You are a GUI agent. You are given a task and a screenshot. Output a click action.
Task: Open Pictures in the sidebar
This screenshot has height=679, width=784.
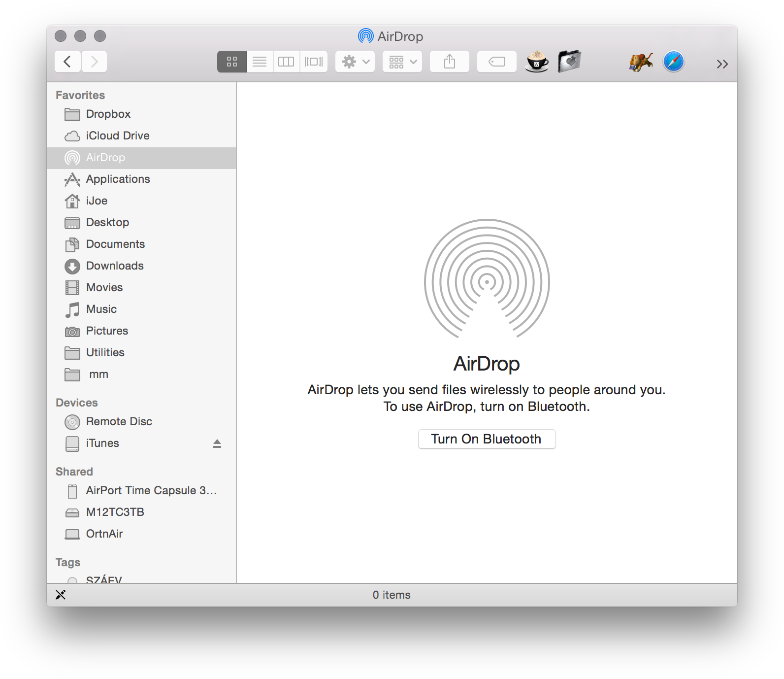tap(141, 331)
